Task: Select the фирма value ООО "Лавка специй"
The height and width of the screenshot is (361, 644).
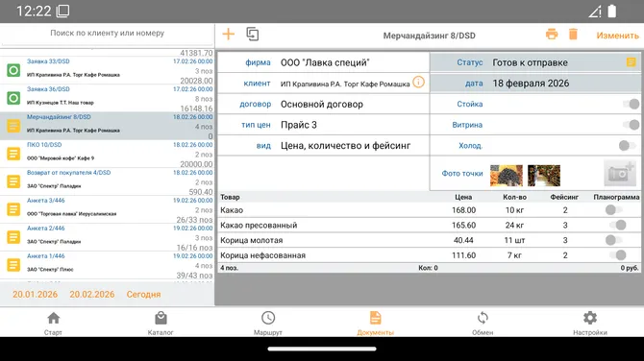Action: coord(325,62)
